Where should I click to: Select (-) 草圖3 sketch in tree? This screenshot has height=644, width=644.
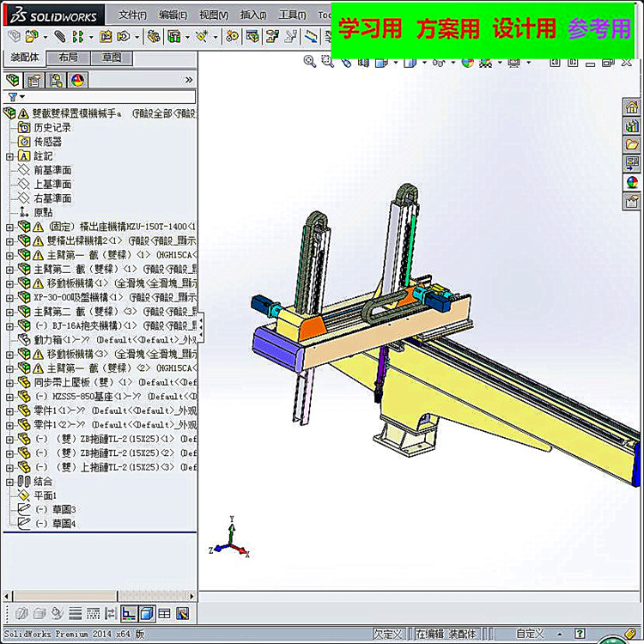coord(46,510)
